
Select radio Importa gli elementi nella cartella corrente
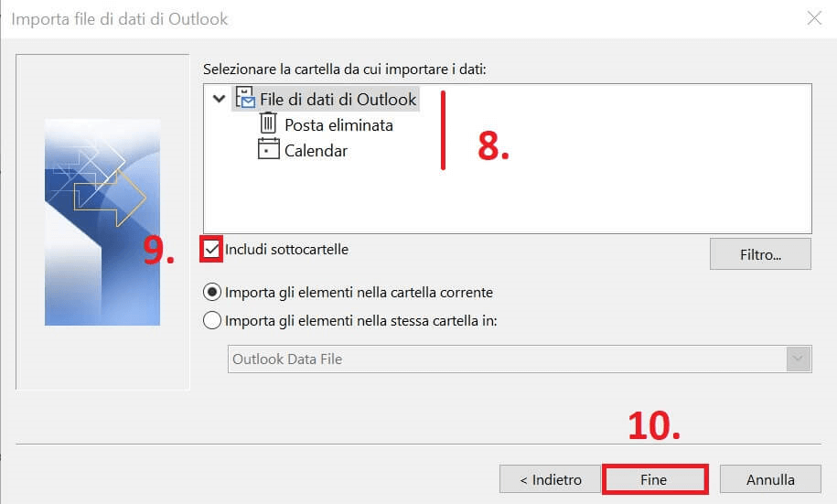click(212, 293)
